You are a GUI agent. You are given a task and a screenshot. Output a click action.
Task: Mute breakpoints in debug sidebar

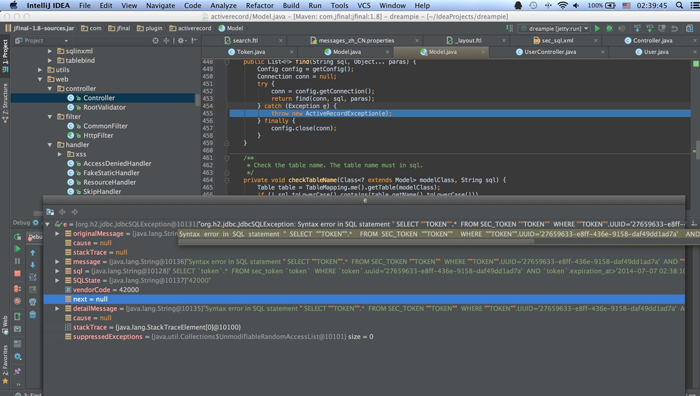coord(17,301)
